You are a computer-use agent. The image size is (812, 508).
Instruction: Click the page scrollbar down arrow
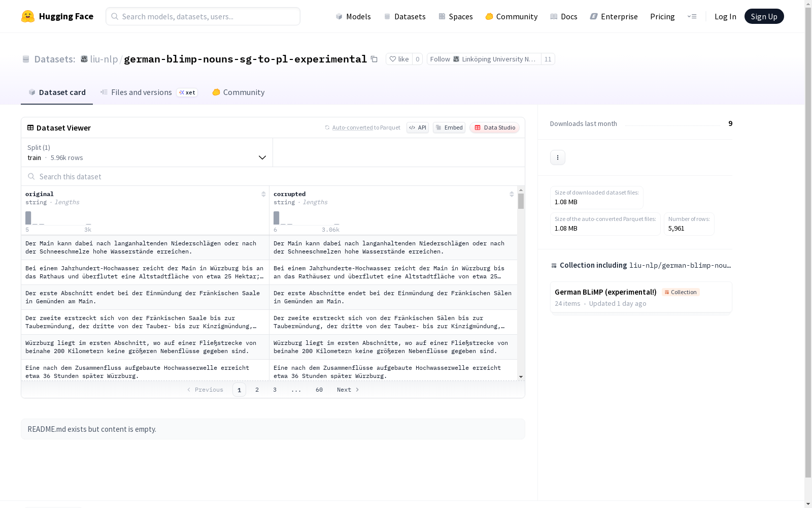(808, 504)
